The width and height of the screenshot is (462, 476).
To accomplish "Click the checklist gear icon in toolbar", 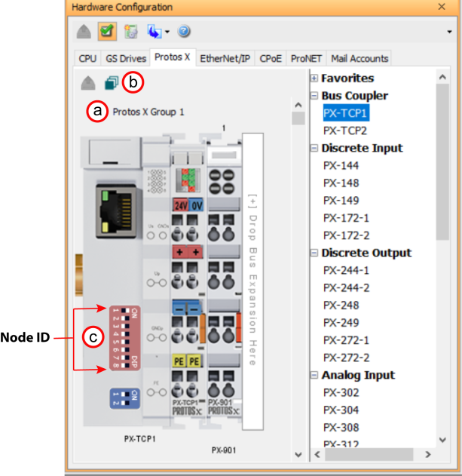I will pos(130,32).
